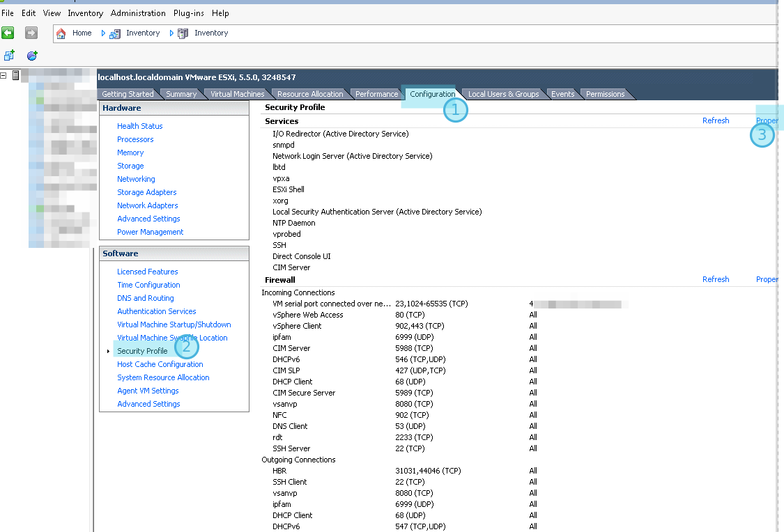Screen dimensions: 784x532
Task: Switch to Summary tab
Action: [181, 94]
